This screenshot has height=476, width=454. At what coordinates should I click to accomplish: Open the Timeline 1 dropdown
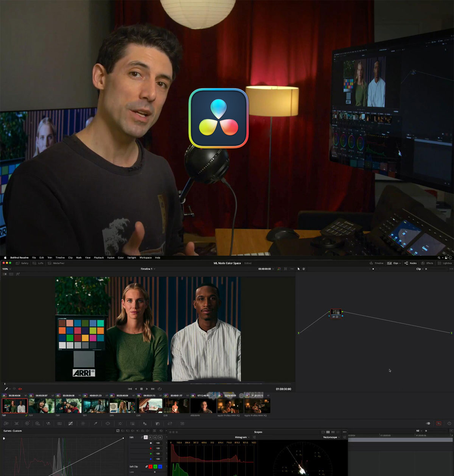(148, 269)
